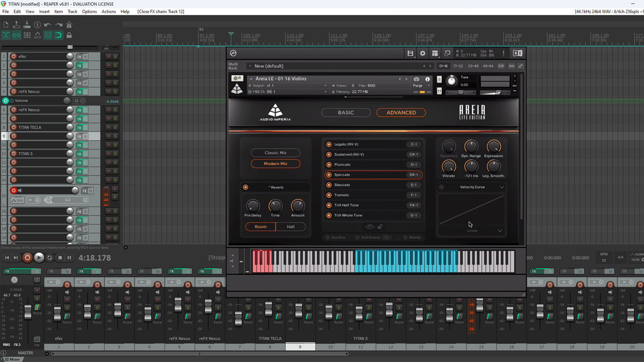Click the Native Instruments NI logo

point(517,53)
